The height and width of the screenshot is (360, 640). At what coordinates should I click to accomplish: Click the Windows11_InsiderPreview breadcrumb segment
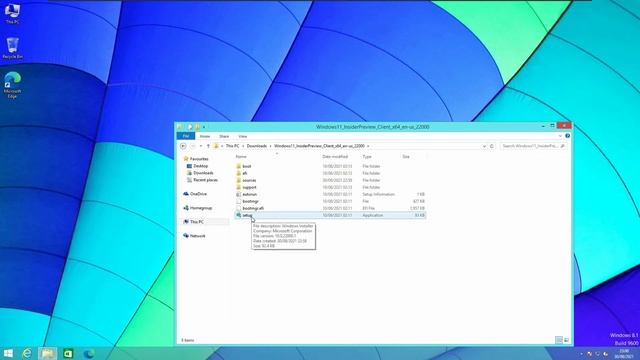tap(319, 146)
